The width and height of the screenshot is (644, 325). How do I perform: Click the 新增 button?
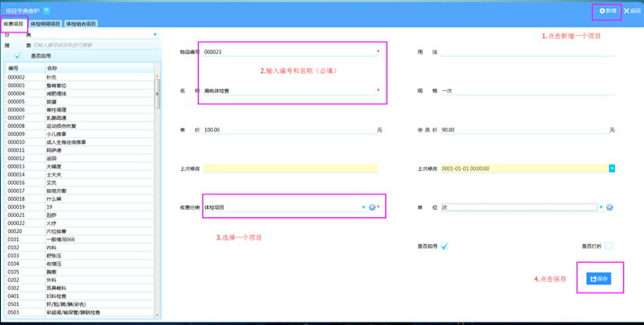(608, 11)
